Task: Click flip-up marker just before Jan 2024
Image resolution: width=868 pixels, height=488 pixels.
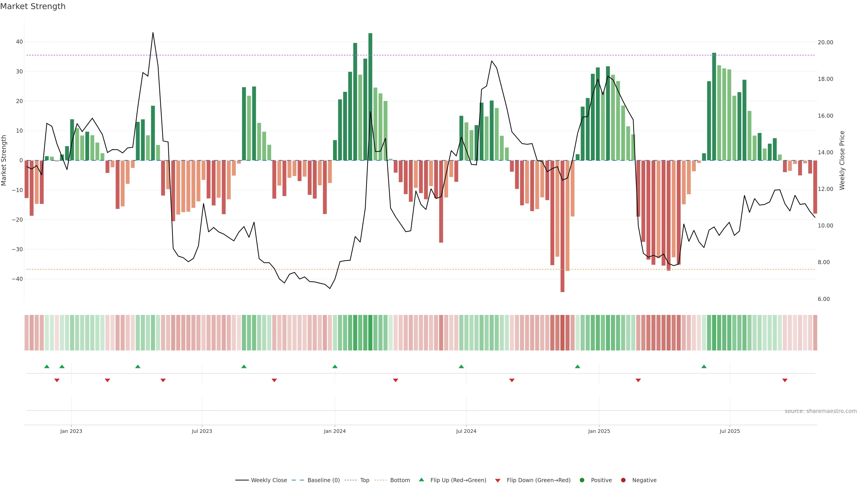Action: click(335, 366)
